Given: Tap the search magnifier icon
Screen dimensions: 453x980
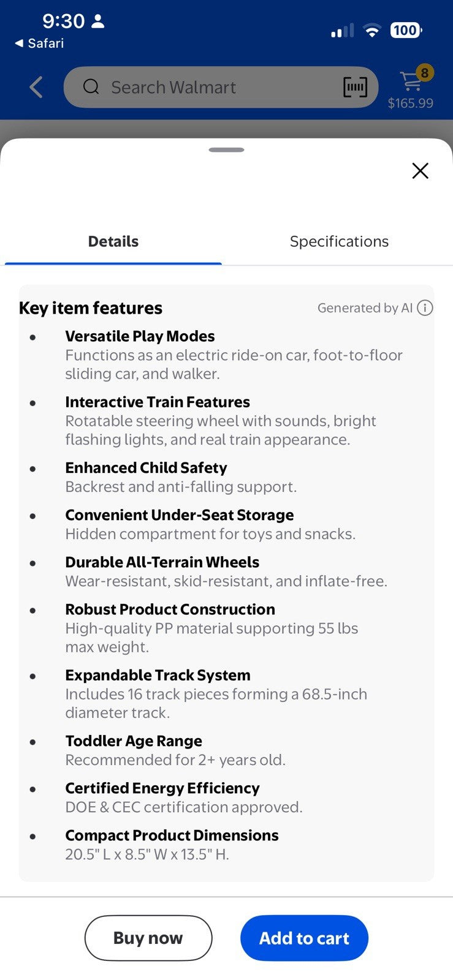Looking at the screenshot, I should pyautogui.click(x=91, y=86).
